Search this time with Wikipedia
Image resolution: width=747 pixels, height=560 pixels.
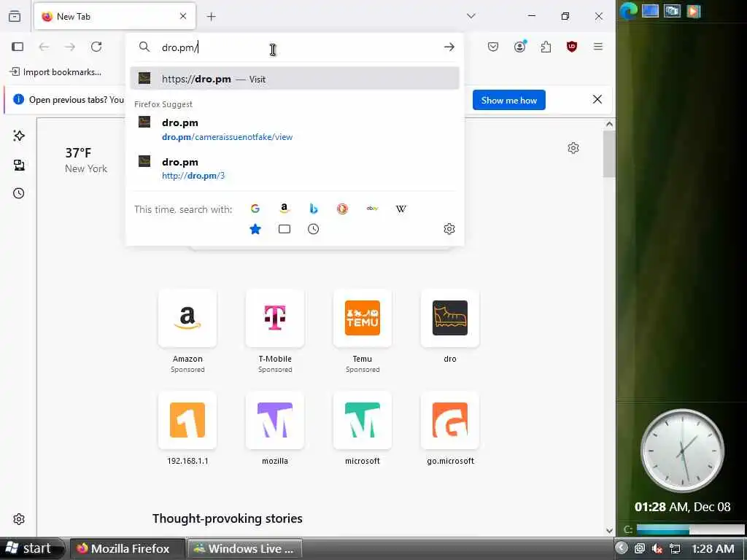[401, 209]
